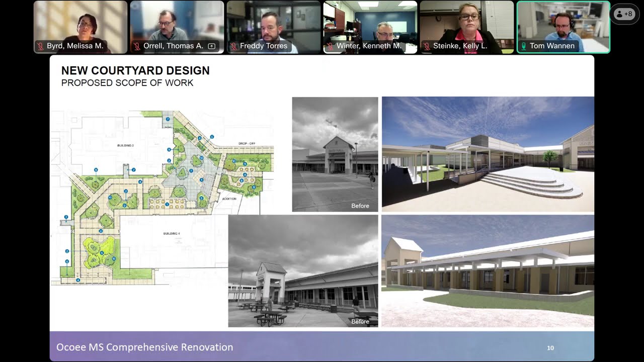Click muted mic icon beside Freddy Torres
Screen dimensions: 644x362
[233, 46]
